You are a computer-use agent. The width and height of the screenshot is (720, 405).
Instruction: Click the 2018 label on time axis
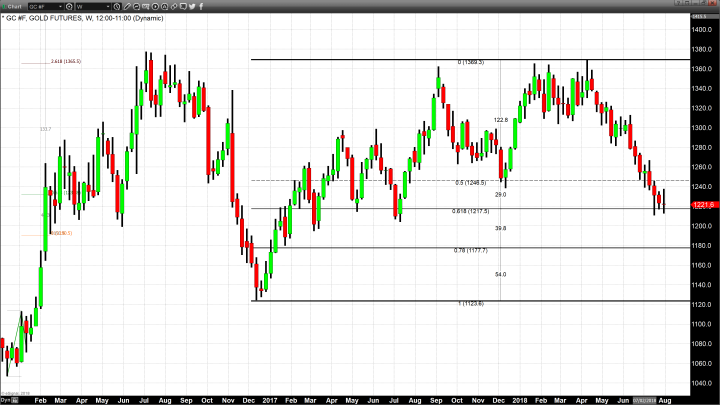pos(520,400)
